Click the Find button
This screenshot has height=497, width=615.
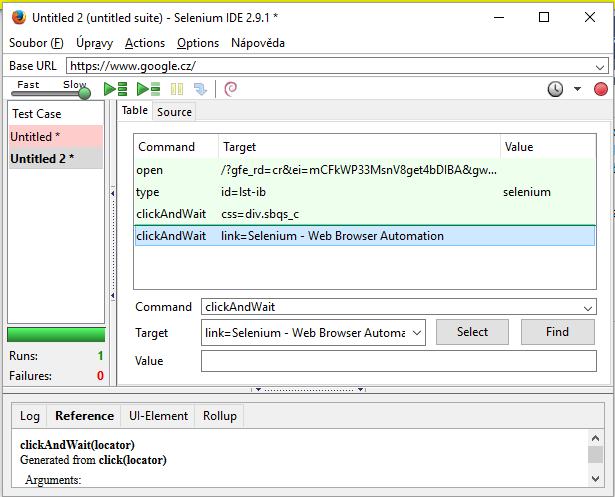pos(557,332)
